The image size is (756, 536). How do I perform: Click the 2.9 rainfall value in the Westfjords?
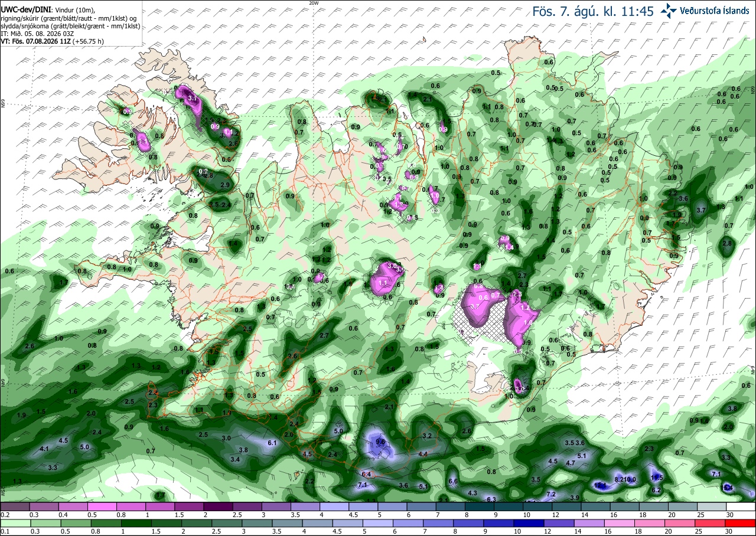(x=224, y=185)
